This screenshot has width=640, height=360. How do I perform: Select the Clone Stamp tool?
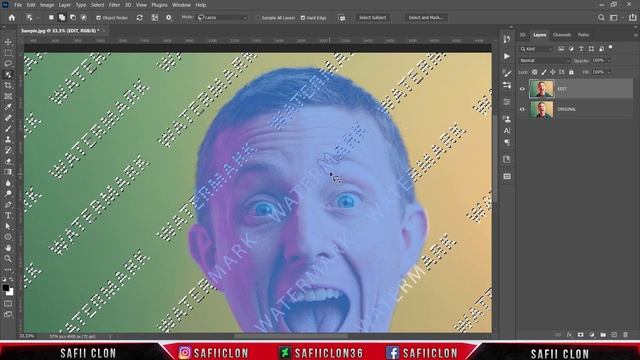8,140
